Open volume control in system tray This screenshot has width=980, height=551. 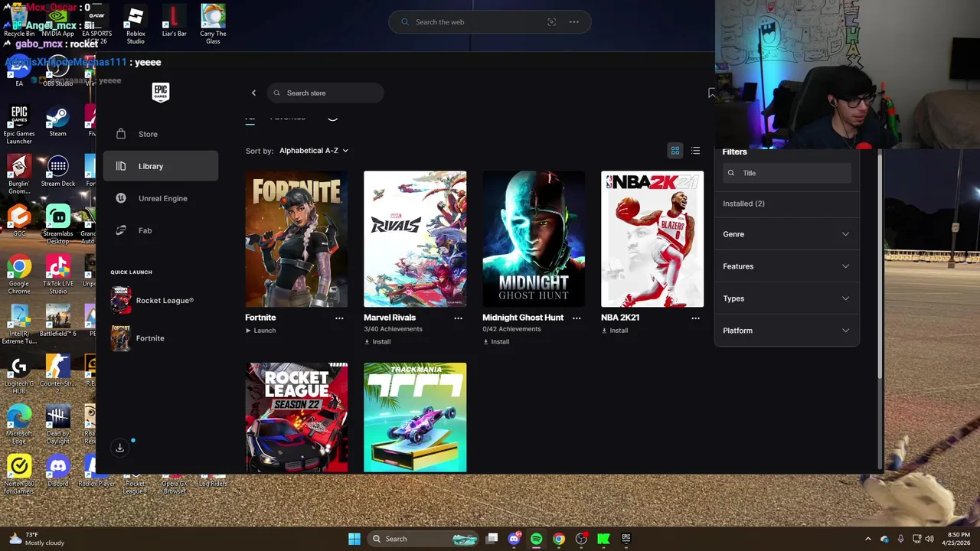(x=929, y=539)
